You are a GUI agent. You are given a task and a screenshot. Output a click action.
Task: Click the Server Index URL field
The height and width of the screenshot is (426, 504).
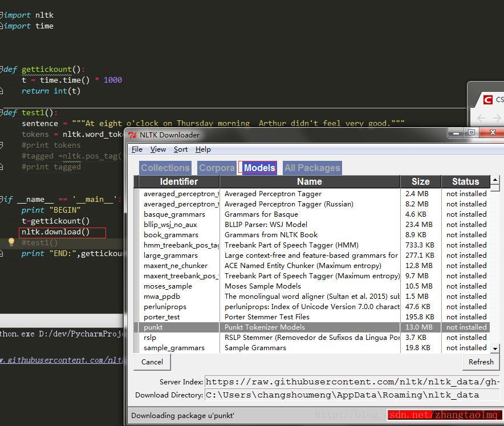coord(352,382)
